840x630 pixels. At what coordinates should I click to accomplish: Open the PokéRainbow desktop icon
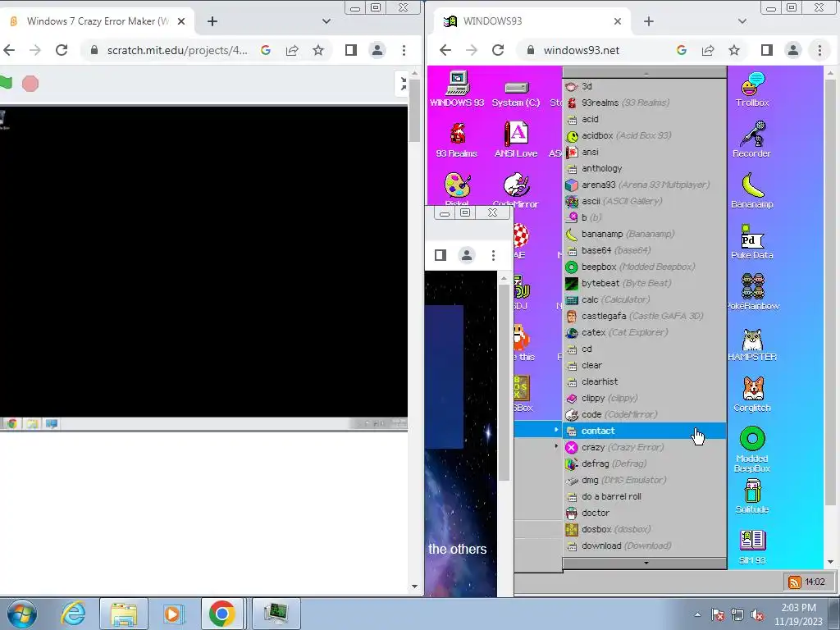tap(753, 292)
